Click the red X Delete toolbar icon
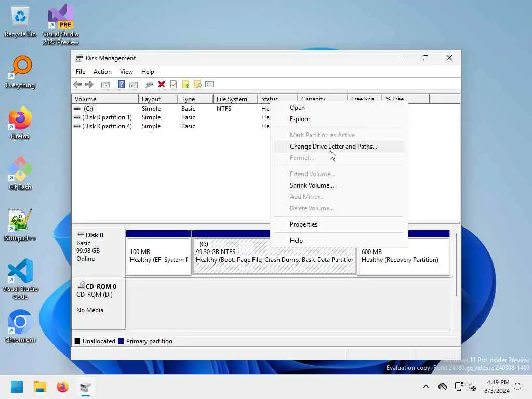532x399 pixels. (162, 84)
